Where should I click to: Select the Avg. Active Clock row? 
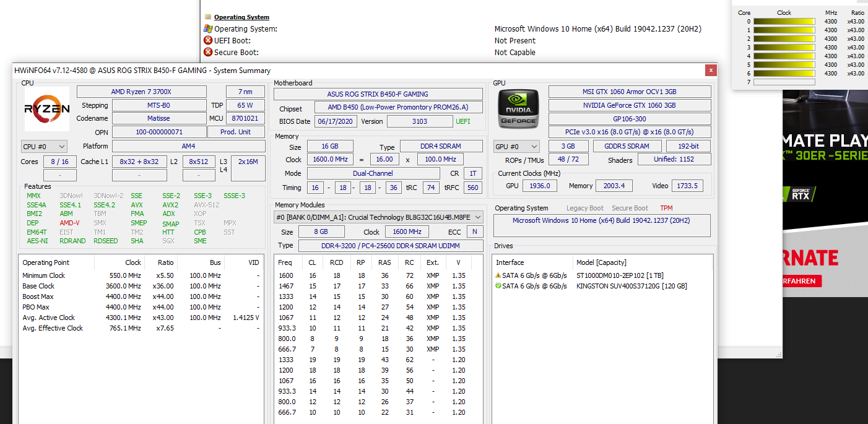pyautogui.click(x=141, y=318)
